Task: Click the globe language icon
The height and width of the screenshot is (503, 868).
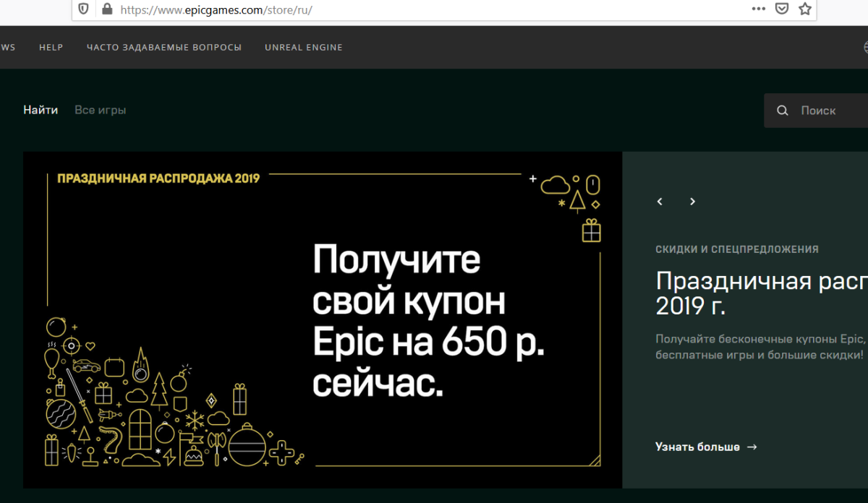Action: (x=866, y=47)
